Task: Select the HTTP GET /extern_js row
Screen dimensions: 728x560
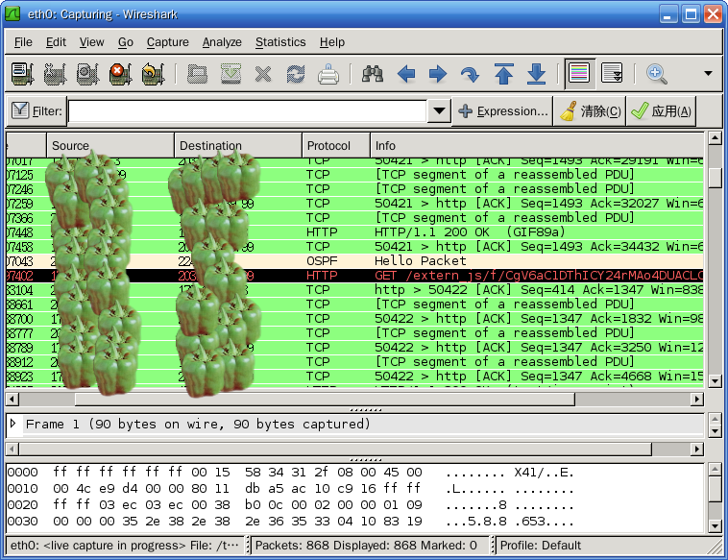Action: point(354,276)
